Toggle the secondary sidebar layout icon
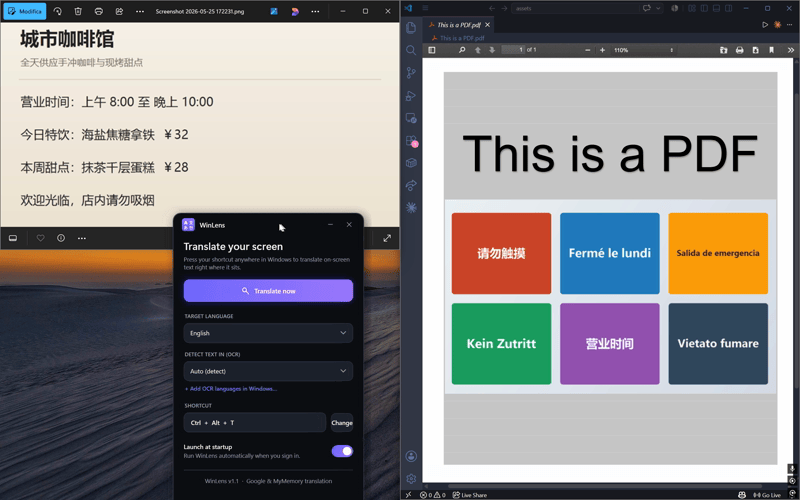 tap(729, 8)
